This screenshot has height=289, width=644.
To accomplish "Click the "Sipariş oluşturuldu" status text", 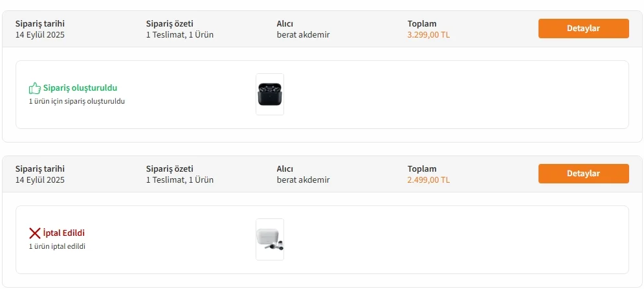I will [80, 88].
